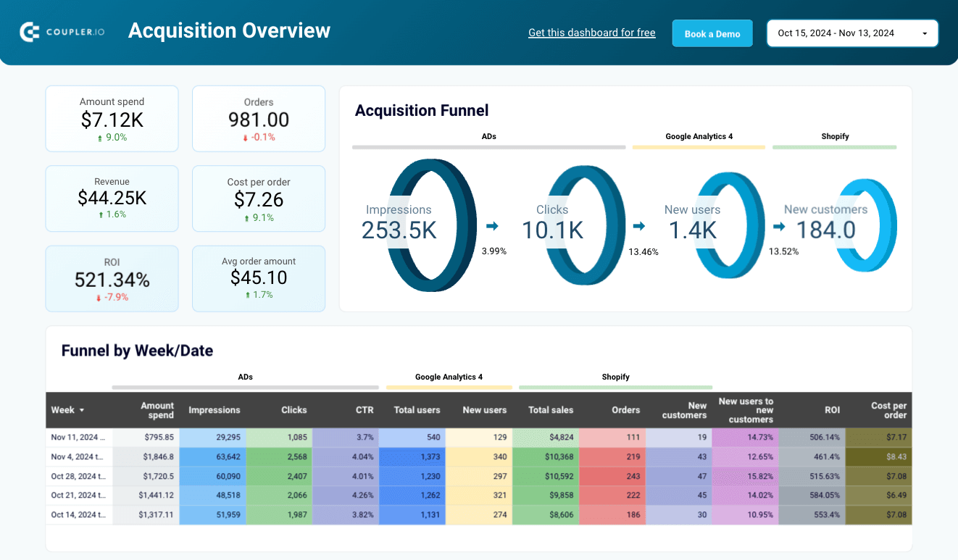Image resolution: width=958 pixels, height=560 pixels.
Task: Sort table by Cost per order header
Action: [x=888, y=410]
